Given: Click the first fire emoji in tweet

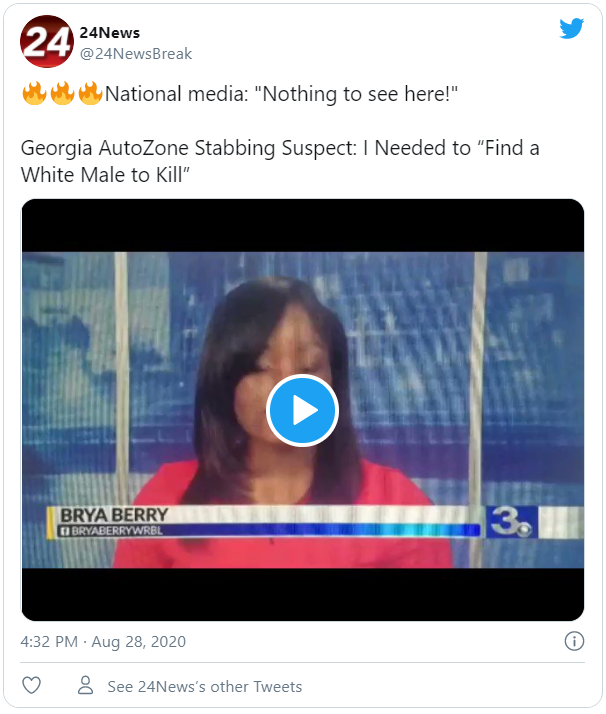Looking at the screenshot, I should pyautogui.click(x=34, y=93).
